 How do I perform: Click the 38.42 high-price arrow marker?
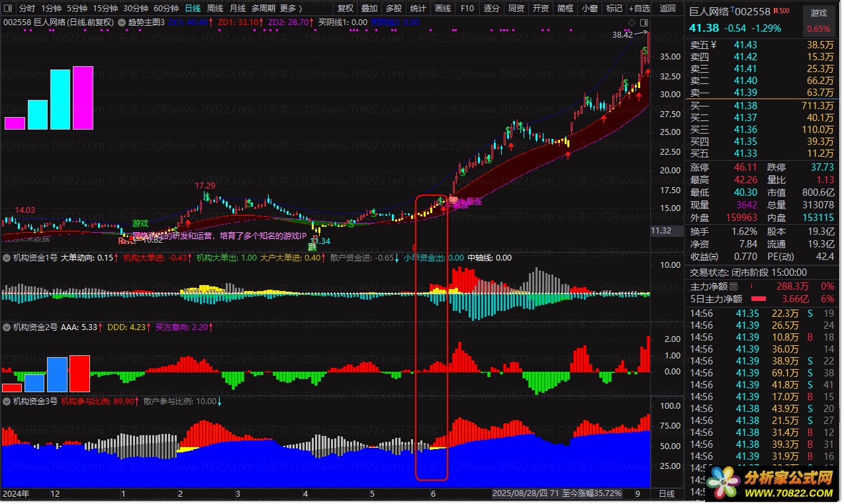point(630,34)
